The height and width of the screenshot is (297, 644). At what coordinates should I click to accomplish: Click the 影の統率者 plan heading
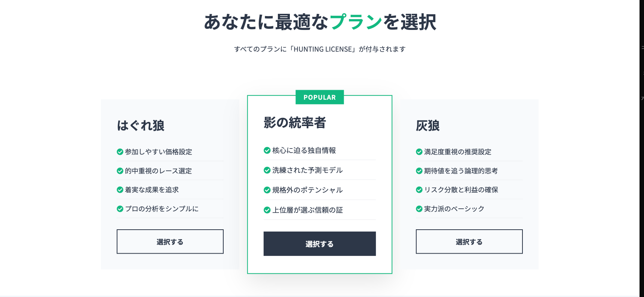(x=295, y=123)
